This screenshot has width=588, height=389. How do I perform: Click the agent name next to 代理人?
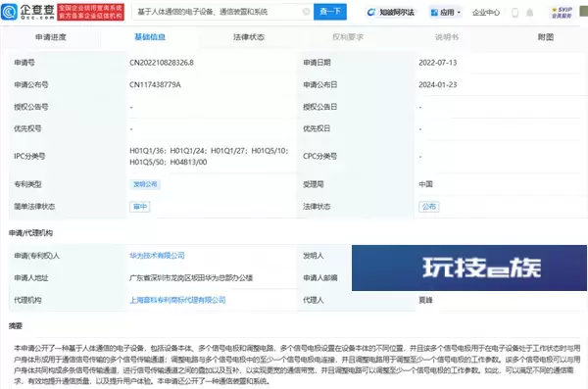coord(425,300)
